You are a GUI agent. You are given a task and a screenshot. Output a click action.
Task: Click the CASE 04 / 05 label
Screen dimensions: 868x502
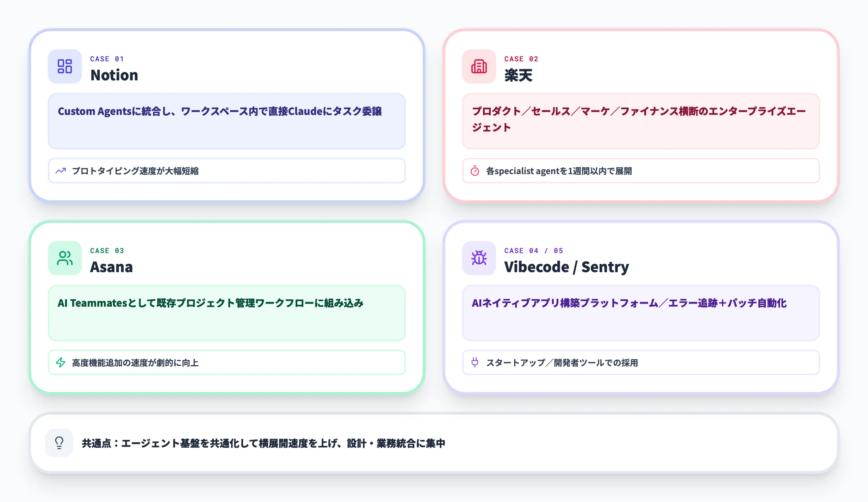(533, 251)
